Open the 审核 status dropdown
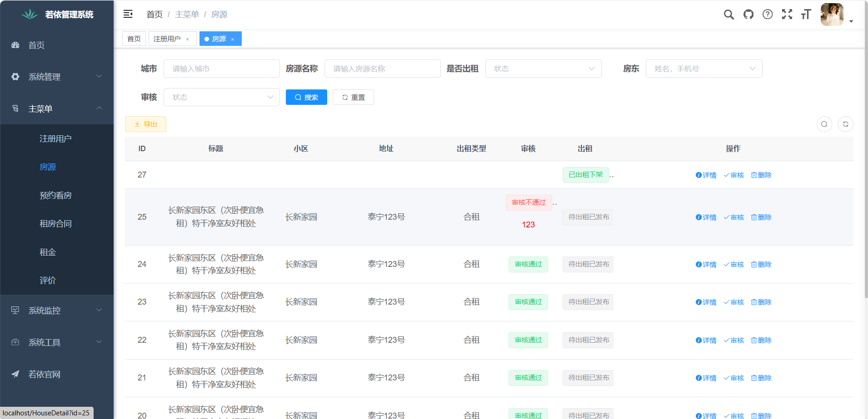 (222, 97)
